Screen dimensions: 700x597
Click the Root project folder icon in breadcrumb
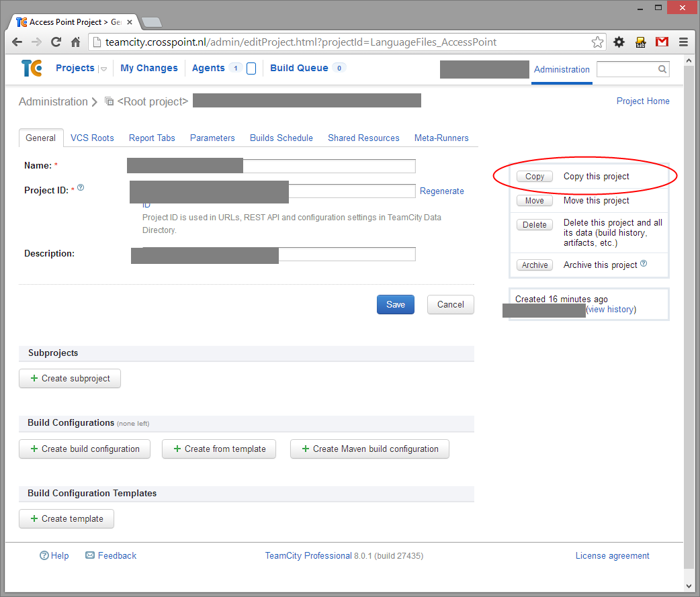click(x=109, y=101)
